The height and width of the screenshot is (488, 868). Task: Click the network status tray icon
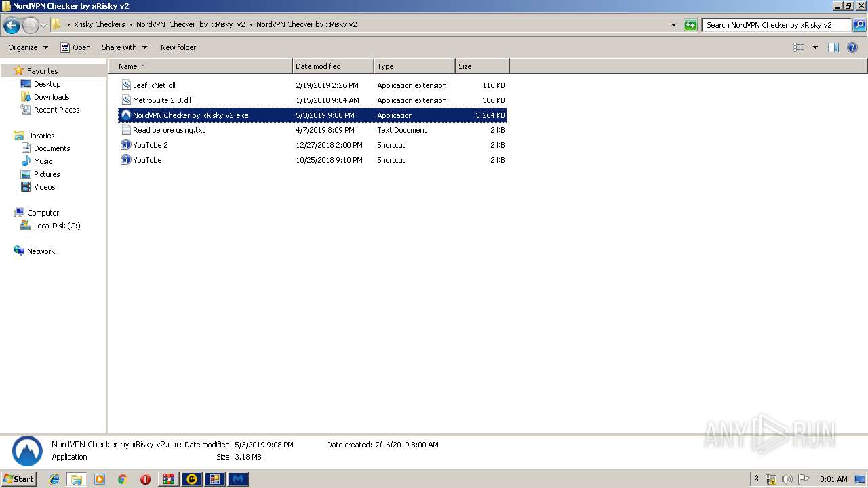[x=771, y=479]
